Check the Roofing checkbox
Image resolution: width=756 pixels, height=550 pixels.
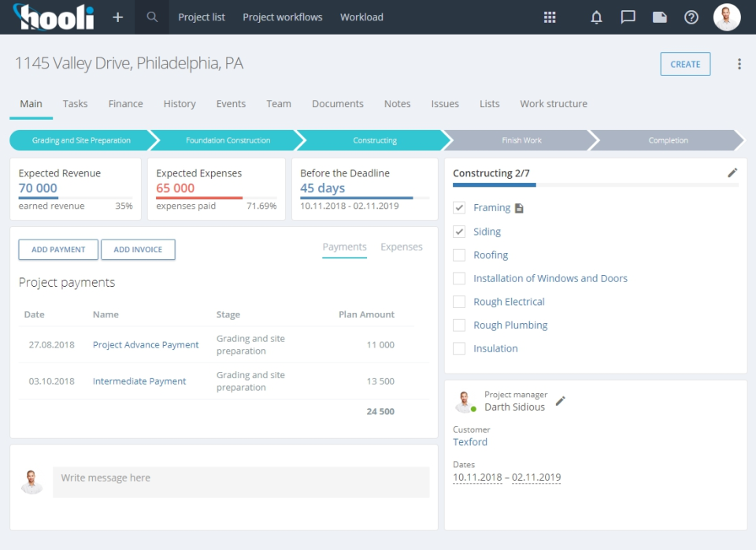click(459, 255)
